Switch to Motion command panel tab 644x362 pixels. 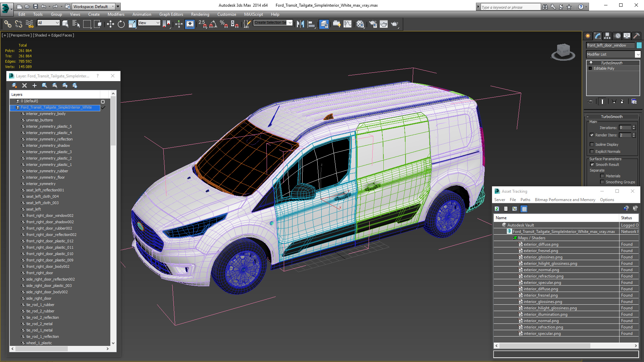[618, 36]
